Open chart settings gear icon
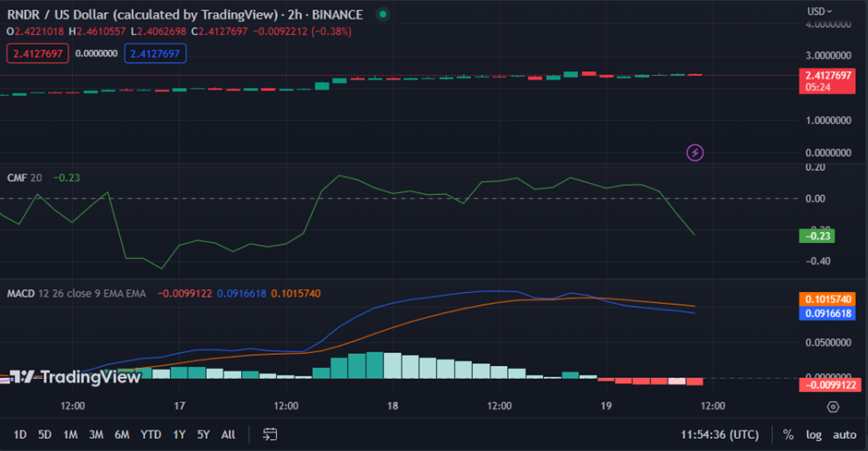Image resolution: width=868 pixels, height=451 pixels. click(833, 408)
